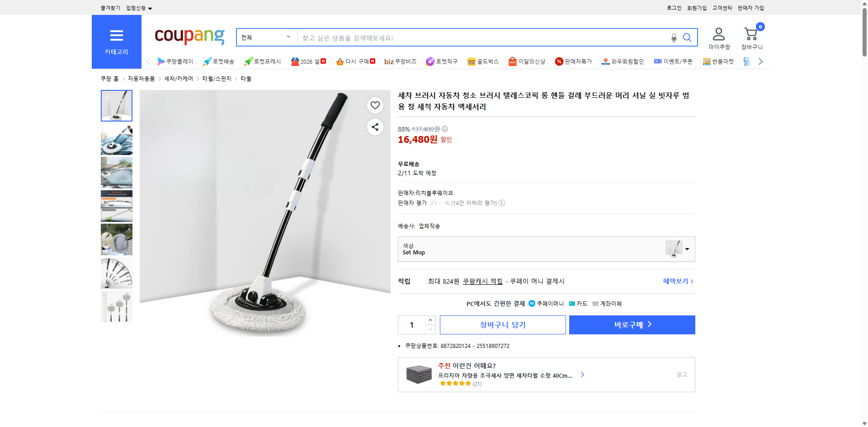Click the voice search microphone icon
868x427 pixels.
pyautogui.click(x=673, y=38)
